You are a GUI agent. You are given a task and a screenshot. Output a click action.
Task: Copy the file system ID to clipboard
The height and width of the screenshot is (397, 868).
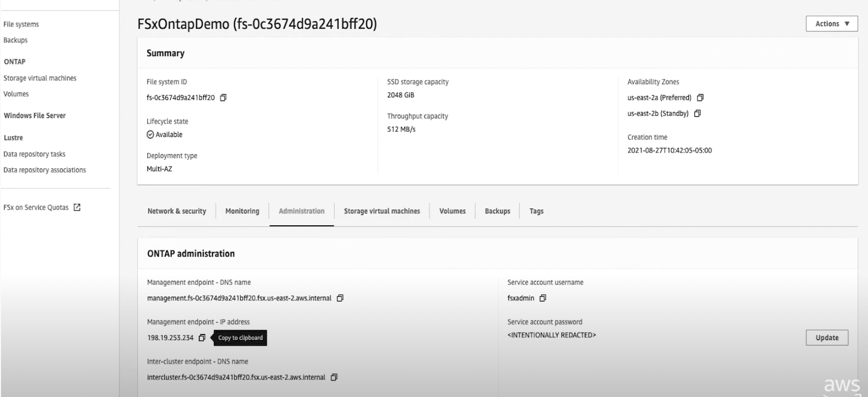click(x=223, y=98)
